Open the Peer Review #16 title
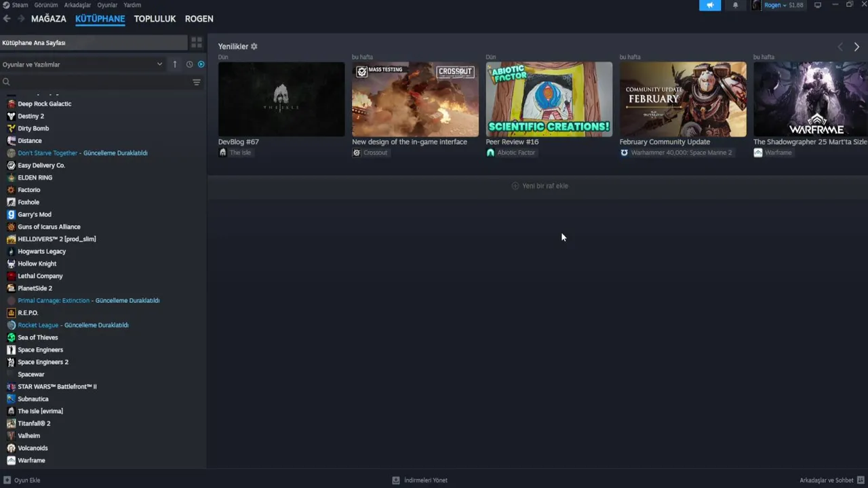Screen dimensions: 868x488 click(512, 142)
